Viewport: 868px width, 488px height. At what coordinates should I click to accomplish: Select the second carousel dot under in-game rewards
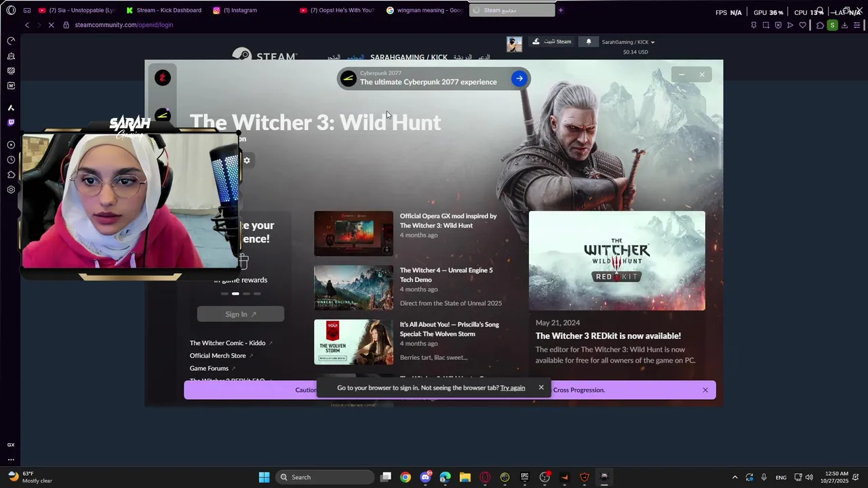(x=235, y=293)
